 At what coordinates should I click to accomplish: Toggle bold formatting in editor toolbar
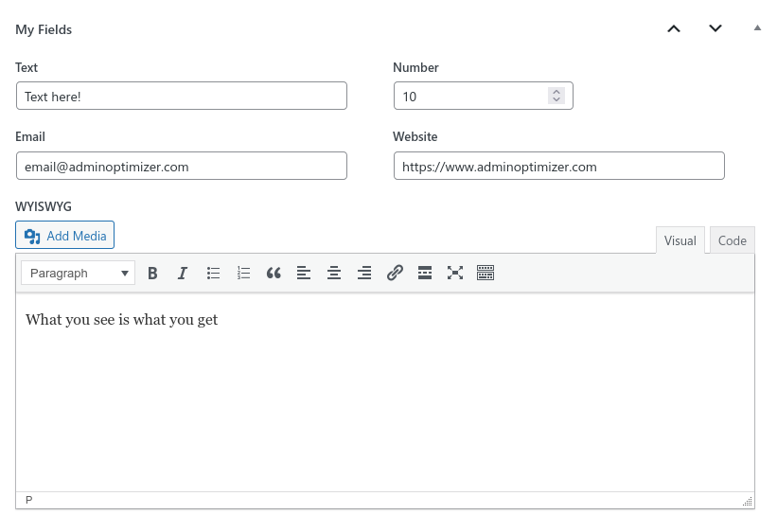tap(152, 274)
